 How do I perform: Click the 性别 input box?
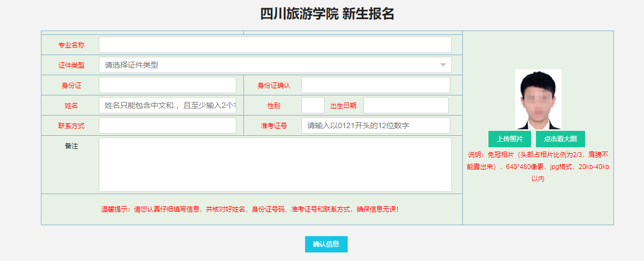point(313,105)
